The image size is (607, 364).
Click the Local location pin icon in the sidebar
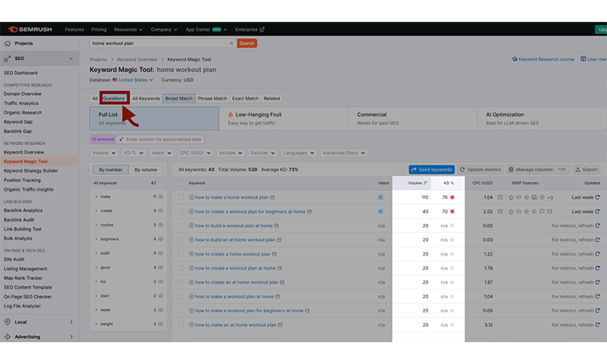click(x=7, y=322)
